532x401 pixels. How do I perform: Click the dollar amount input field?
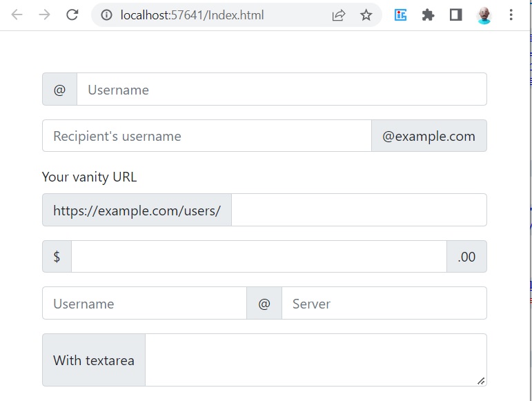point(259,257)
